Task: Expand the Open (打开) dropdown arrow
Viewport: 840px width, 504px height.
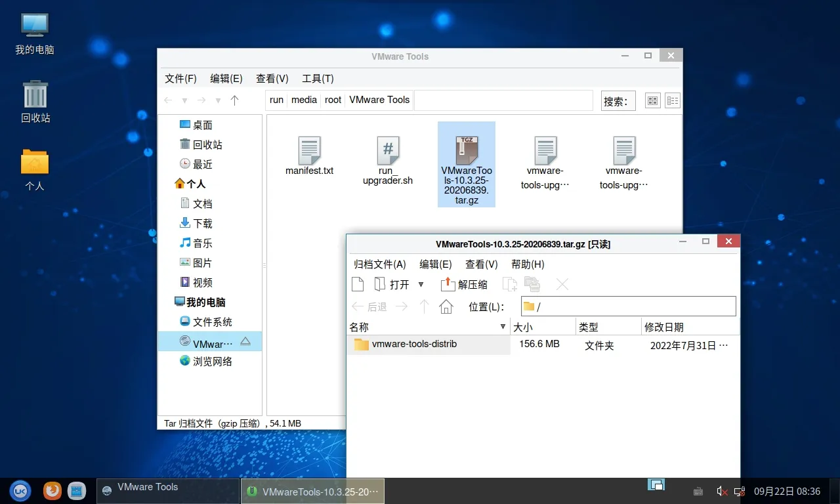Action: 421,284
